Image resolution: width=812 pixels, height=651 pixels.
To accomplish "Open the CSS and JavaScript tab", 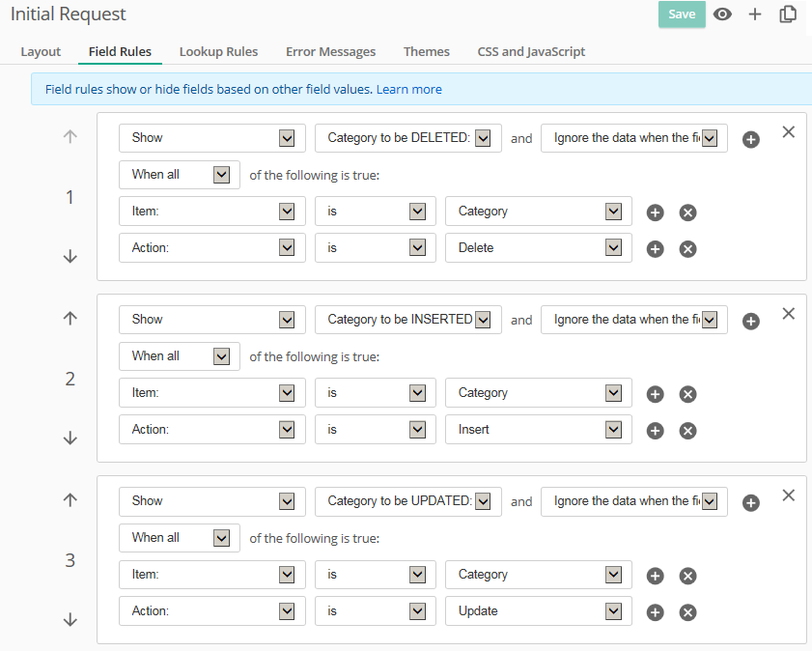I will pos(531,51).
